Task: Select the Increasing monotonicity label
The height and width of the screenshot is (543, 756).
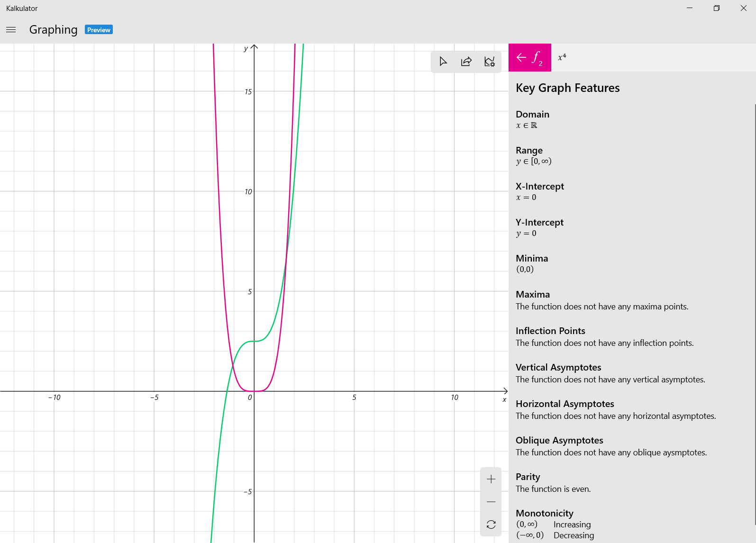Action: [x=572, y=525]
